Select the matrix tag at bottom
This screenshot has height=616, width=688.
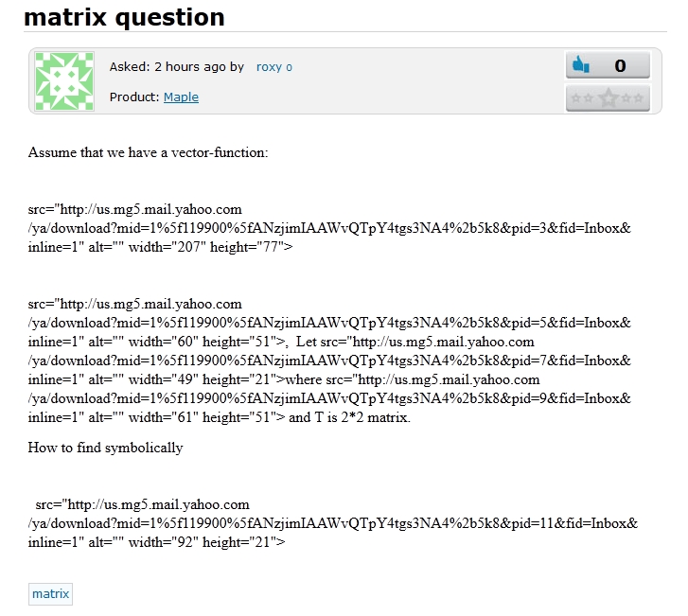coord(50,594)
